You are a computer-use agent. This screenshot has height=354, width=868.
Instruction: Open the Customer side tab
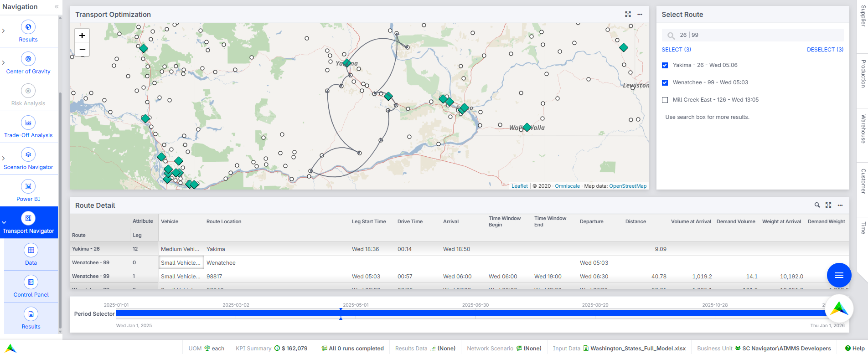pyautogui.click(x=863, y=181)
